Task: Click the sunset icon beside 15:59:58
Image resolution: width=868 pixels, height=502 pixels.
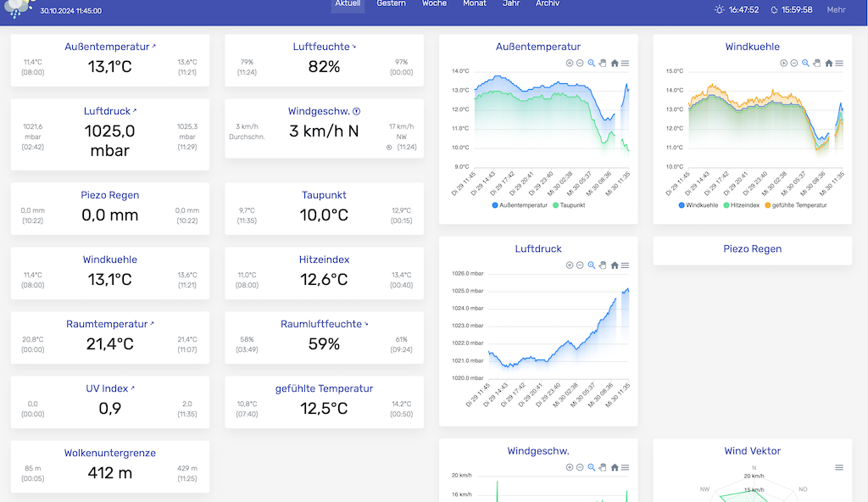Action: [774, 10]
